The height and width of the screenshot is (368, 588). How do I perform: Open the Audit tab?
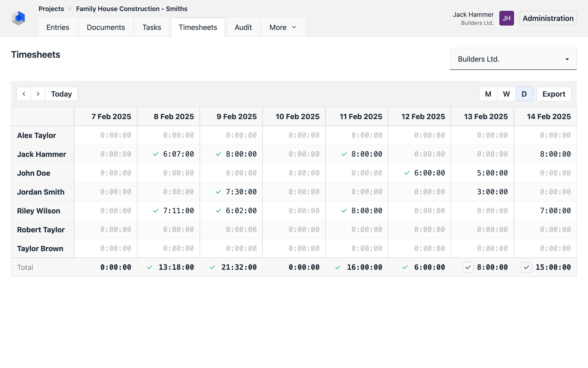(x=243, y=27)
